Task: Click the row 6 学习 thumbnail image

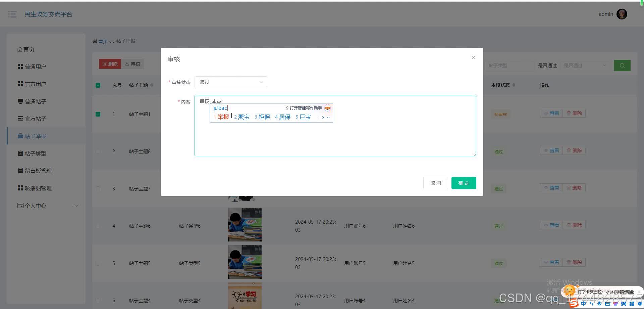Action: coord(245,296)
